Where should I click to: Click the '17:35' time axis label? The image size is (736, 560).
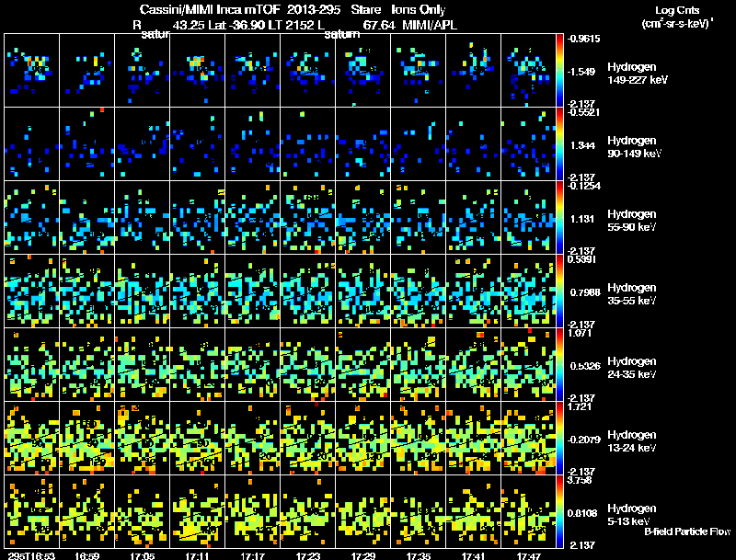pos(419,555)
